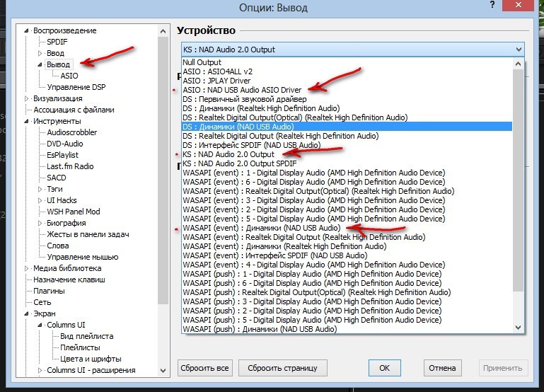The height and width of the screenshot is (392, 544).
Task: Choose ASIO : ASIO4ALL v2 output
Action: click(347, 71)
